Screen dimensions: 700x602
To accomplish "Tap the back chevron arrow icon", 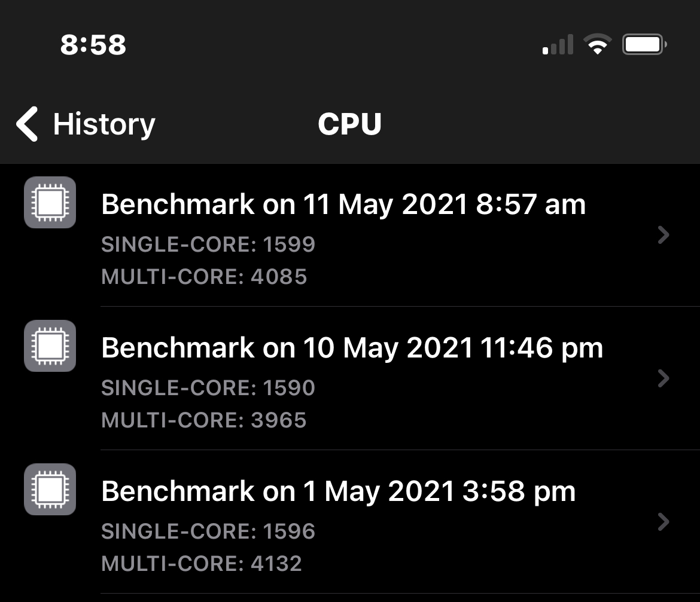I will click(x=28, y=124).
